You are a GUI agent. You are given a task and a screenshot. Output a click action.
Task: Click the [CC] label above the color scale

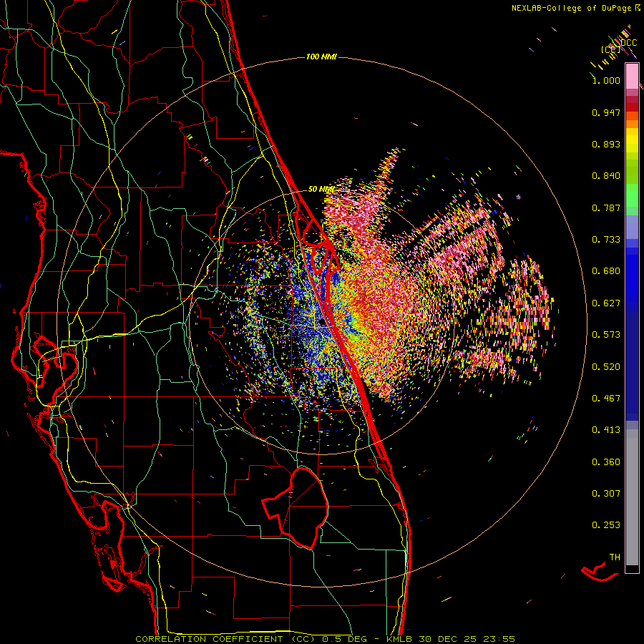tap(611, 49)
